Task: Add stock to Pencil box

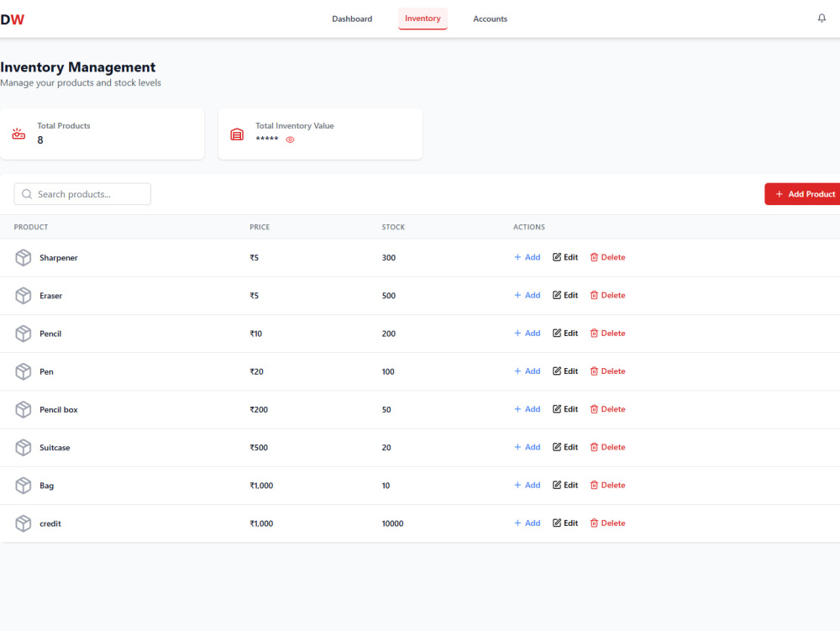Action: click(528, 409)
